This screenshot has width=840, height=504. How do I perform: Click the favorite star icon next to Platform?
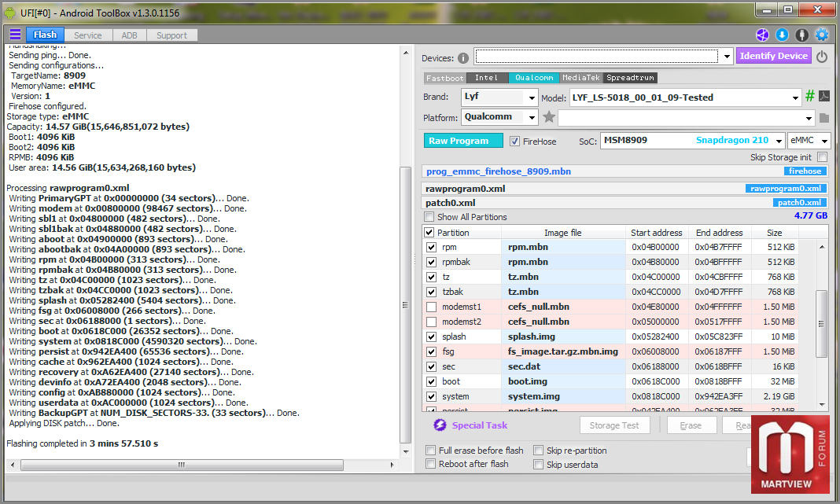coord(548,116)
